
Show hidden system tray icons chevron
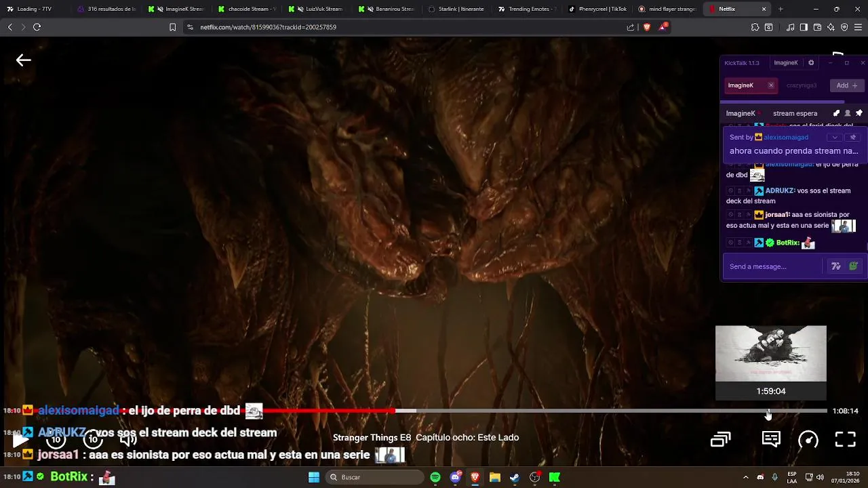[x=745, y=477]
